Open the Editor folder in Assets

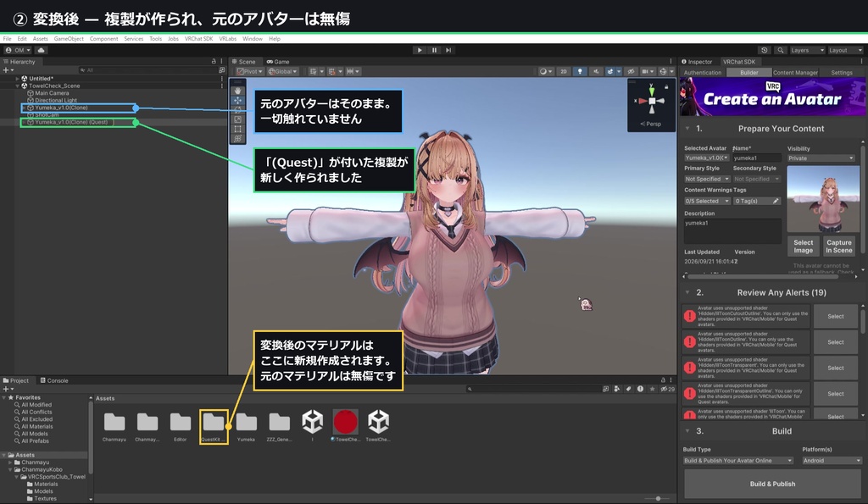click(180, 427)
